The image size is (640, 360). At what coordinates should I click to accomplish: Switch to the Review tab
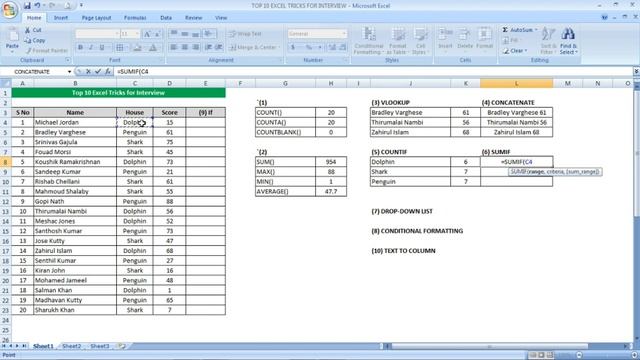(193, 18)
